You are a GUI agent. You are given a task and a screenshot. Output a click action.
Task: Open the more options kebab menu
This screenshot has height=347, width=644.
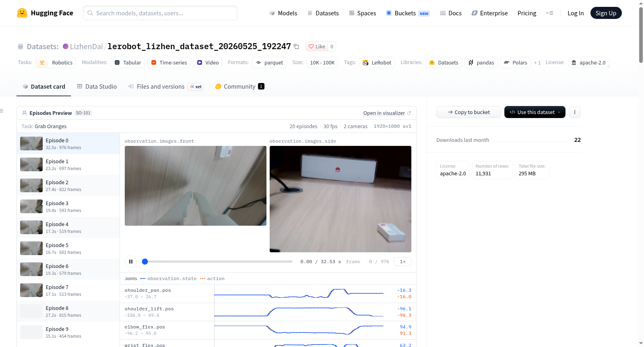575,112
